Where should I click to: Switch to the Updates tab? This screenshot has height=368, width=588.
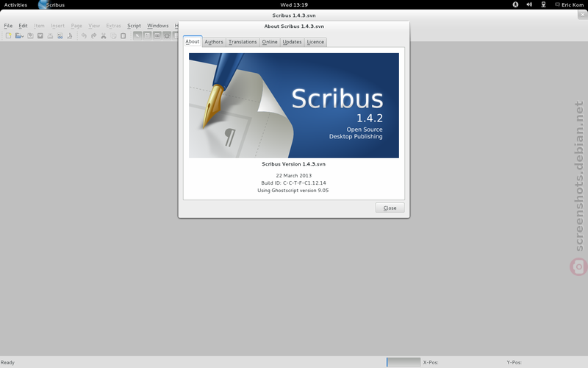click(x=292, y=42)
